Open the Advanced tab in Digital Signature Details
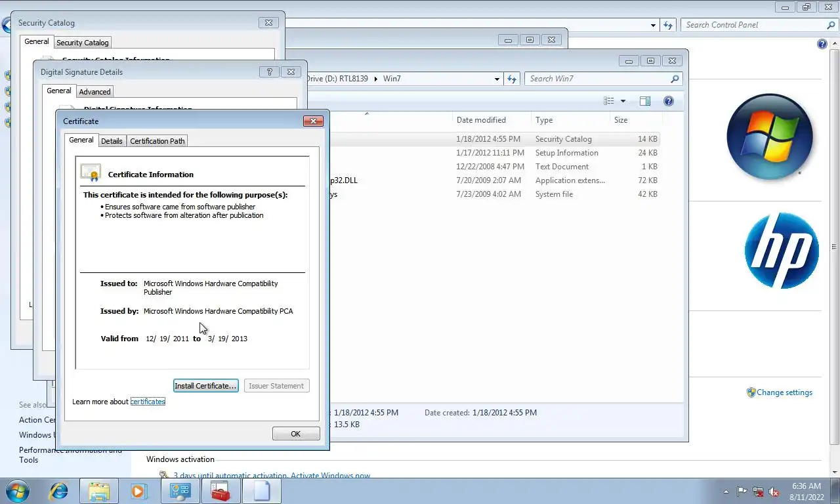 pyautogui.click(x=95, y=92)
